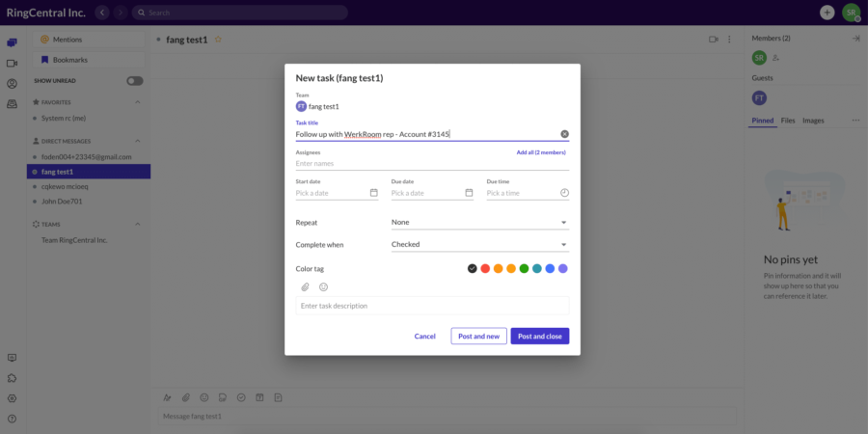Pick the purple color tag
The width and height of the screenshot is (868, 434).
click(x=563, y=268)
